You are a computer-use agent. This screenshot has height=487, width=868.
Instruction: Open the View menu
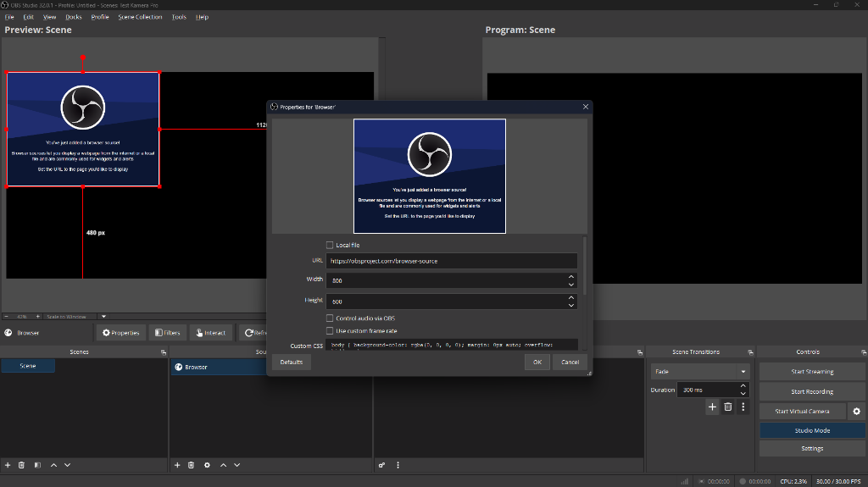pos(50,17)
